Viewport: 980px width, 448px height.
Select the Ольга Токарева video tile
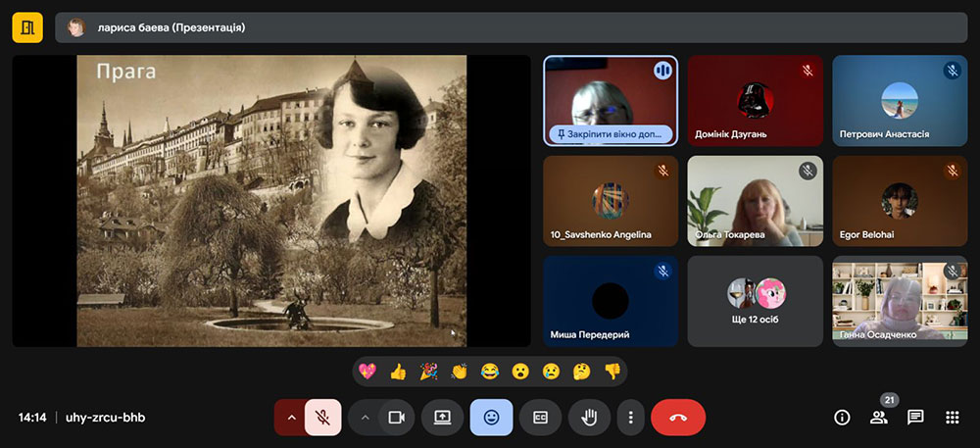[755, 200]
